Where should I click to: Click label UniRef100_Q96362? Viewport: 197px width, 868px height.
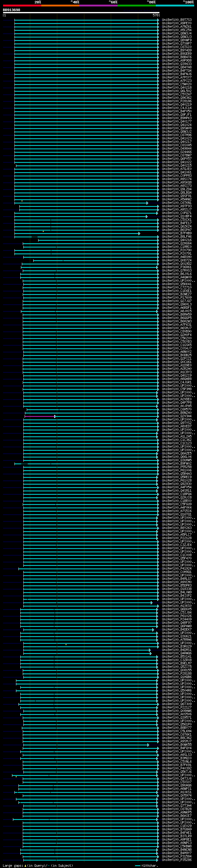[x=177, y=98]
